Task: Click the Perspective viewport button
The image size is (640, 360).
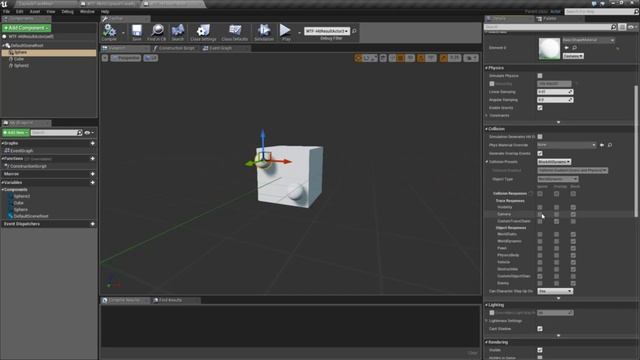Action: tap(126, 58)
